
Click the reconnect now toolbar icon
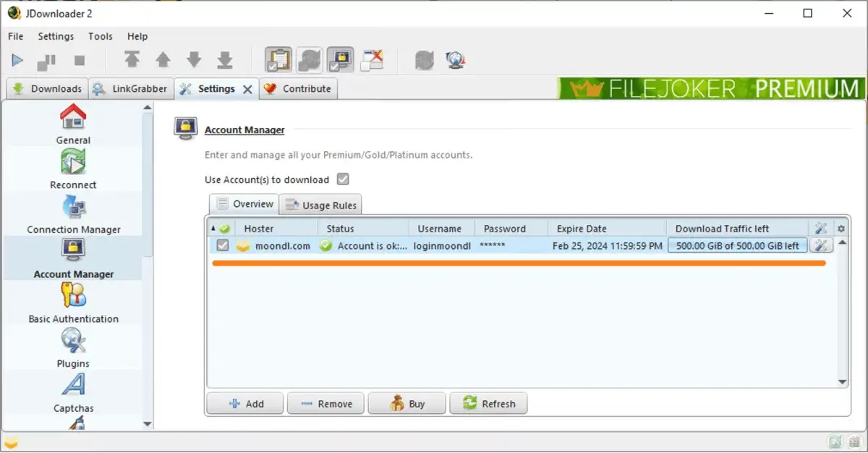point(424,60)
